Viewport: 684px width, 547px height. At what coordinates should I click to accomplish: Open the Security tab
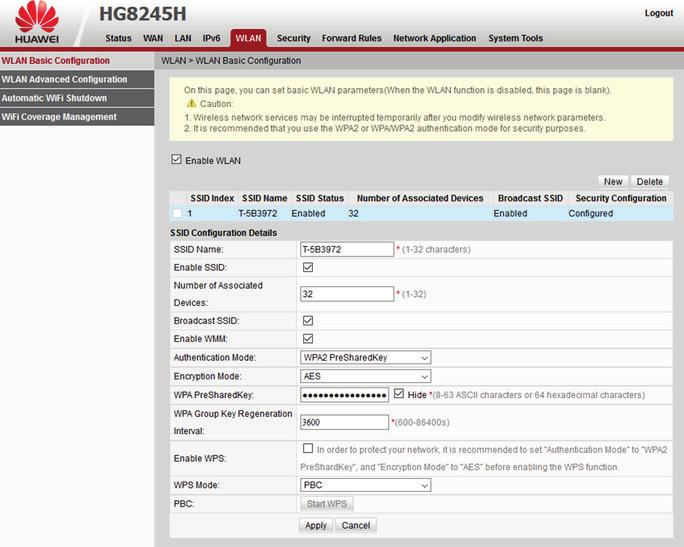tap(294, 38)
